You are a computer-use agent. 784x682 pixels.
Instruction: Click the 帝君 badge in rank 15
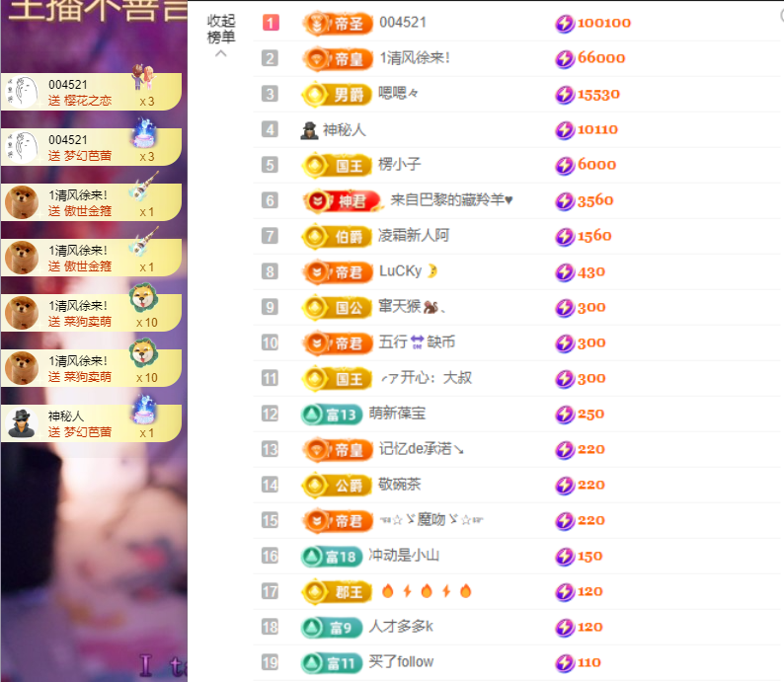click(338, 521)
